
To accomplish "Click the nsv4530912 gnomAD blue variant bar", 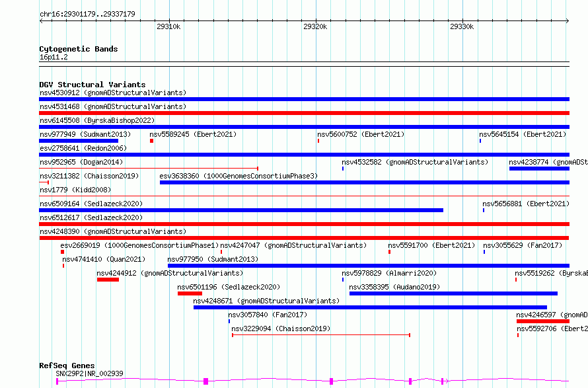I will point(304,99).
